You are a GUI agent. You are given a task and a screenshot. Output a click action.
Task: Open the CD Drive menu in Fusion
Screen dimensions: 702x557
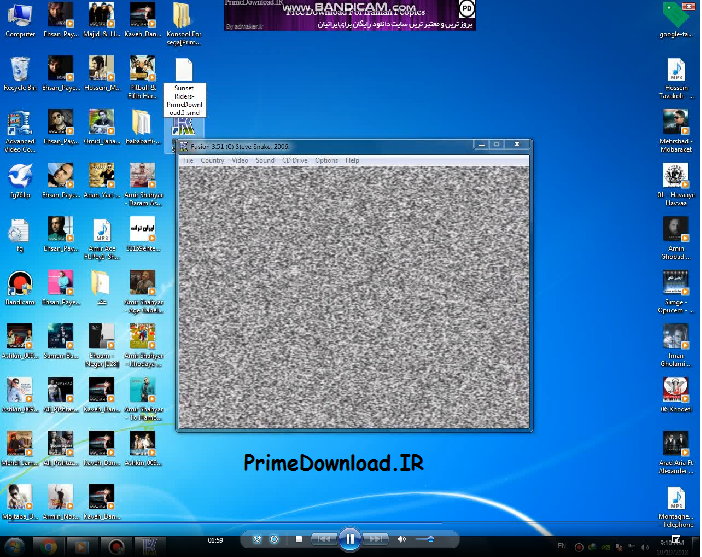[295, 160]
